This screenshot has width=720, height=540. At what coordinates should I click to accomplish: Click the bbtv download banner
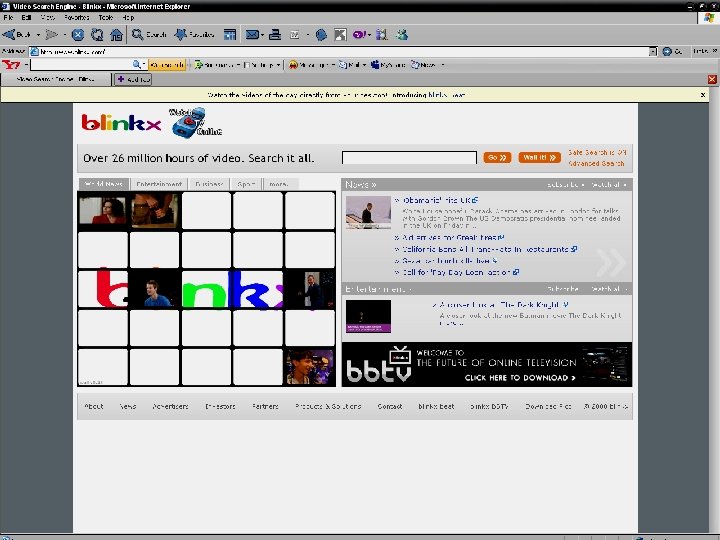point(487,365)
